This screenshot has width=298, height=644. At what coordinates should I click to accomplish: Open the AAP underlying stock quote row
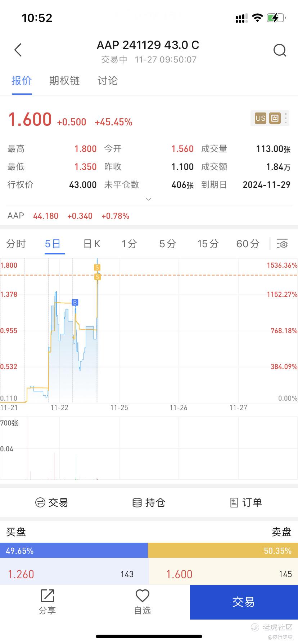pyautogui.click(x=68, y=216)
